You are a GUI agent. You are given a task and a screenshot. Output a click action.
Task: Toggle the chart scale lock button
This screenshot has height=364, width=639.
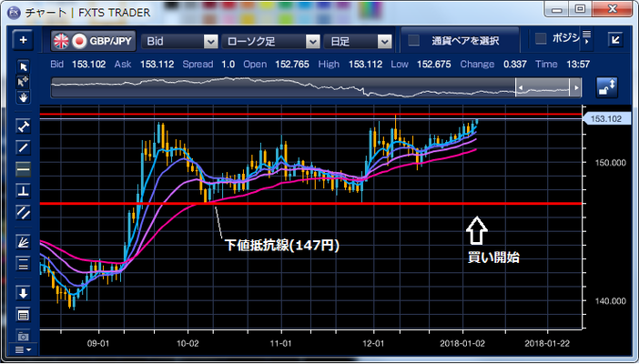pos(607,87)
